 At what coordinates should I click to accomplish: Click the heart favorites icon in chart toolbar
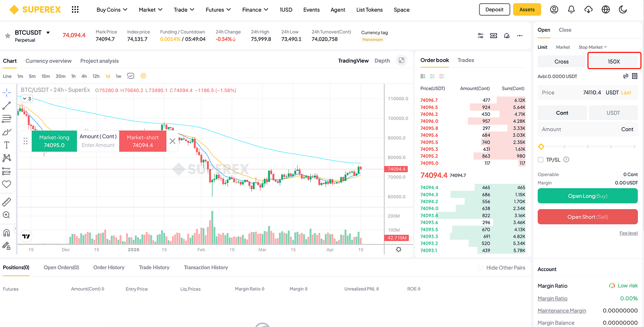point(7,184)
